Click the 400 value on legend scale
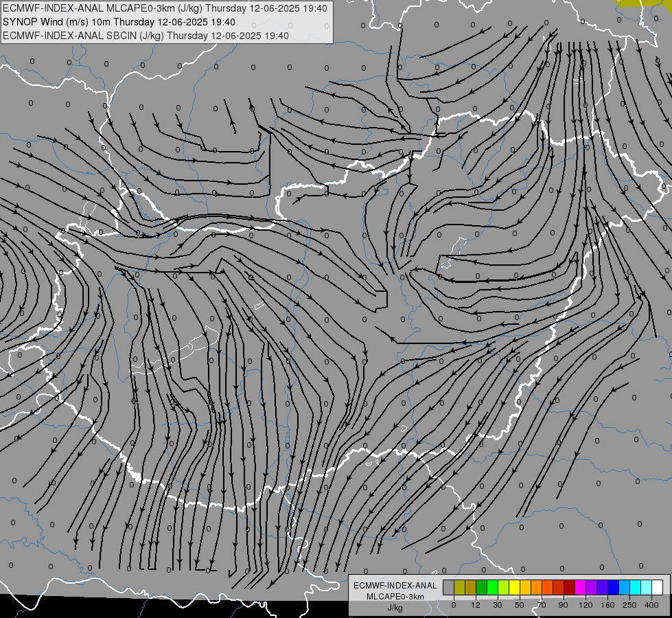 pyautogui.click(x=651, y=605)
